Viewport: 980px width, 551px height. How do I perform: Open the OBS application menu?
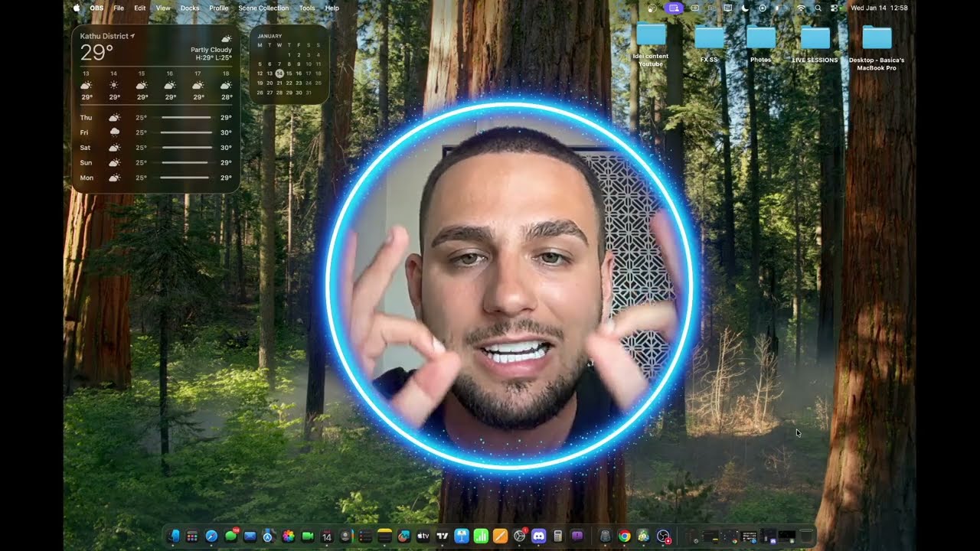(96, 8)
